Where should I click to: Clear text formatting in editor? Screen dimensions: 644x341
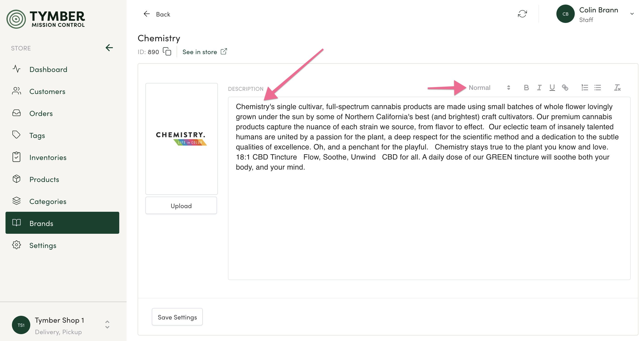point(617,88)
